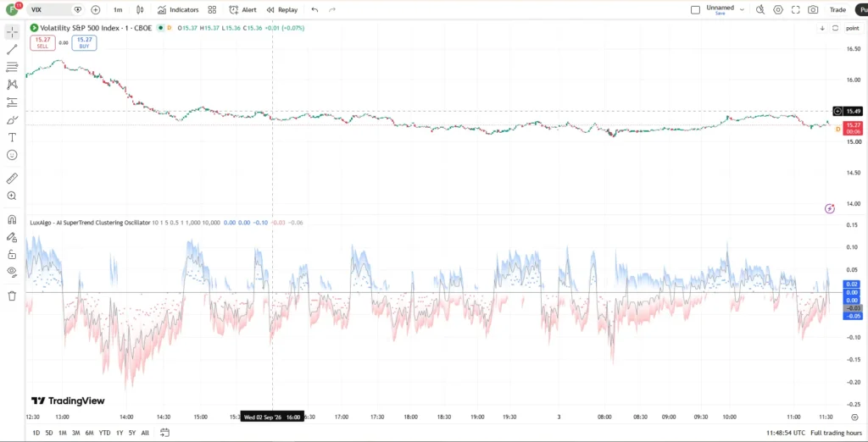Viewport: 868px width, 442px height.
Task: Open the emoji icons tool
Action: pyautogui.click(x=12, y=155)
